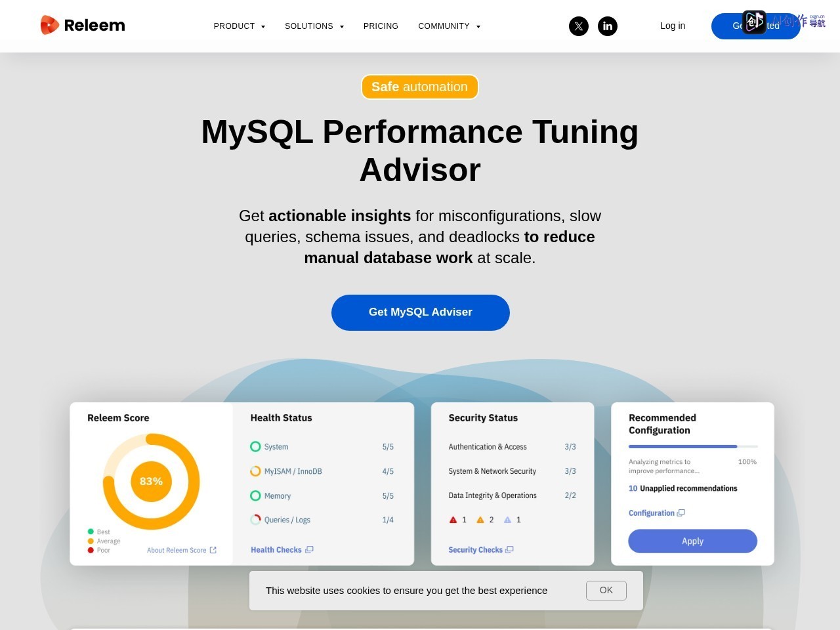
Task: Click the Queries / Logs status ring icon
Action: click(x=255, y=520)
